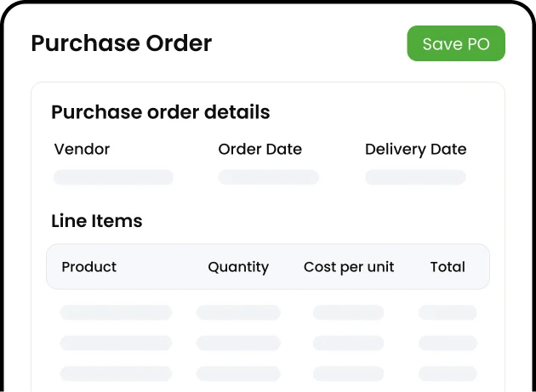Viewport: 536px width, 392px height.
Task: Click first line item's Product cell
Action: coord(117,312)
